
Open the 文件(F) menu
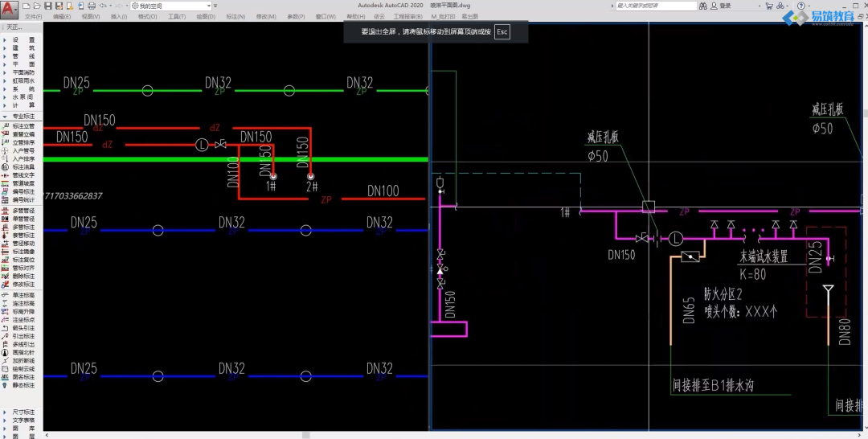(x=33, y=17)
